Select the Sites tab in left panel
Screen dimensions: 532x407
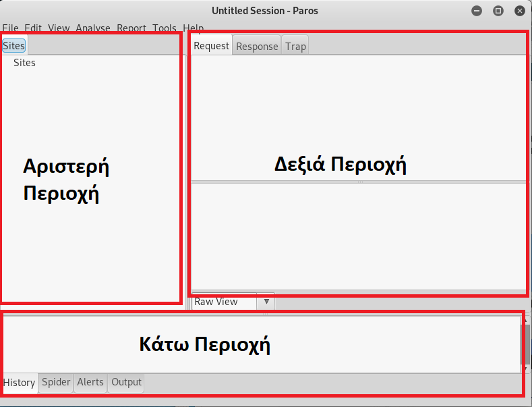[14, 45]
